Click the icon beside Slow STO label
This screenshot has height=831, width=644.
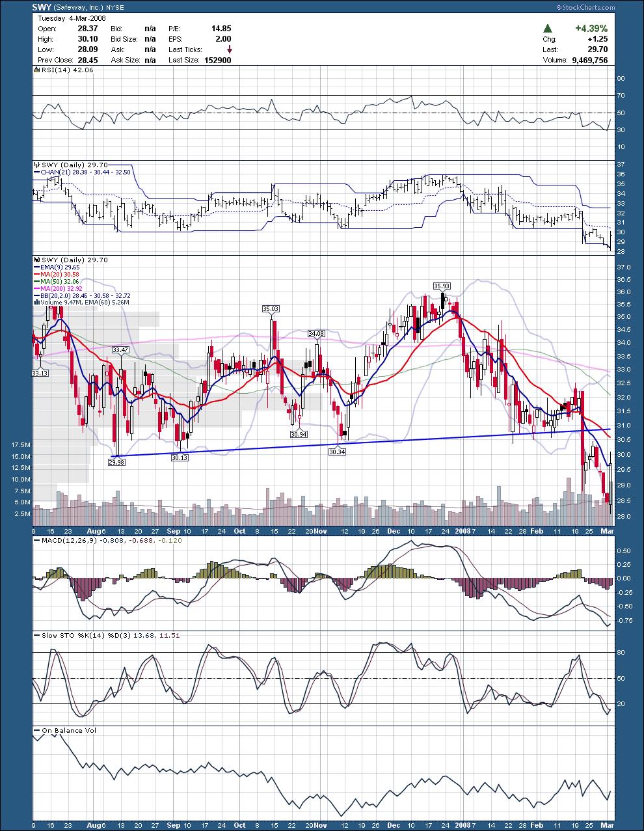(37, 634)
